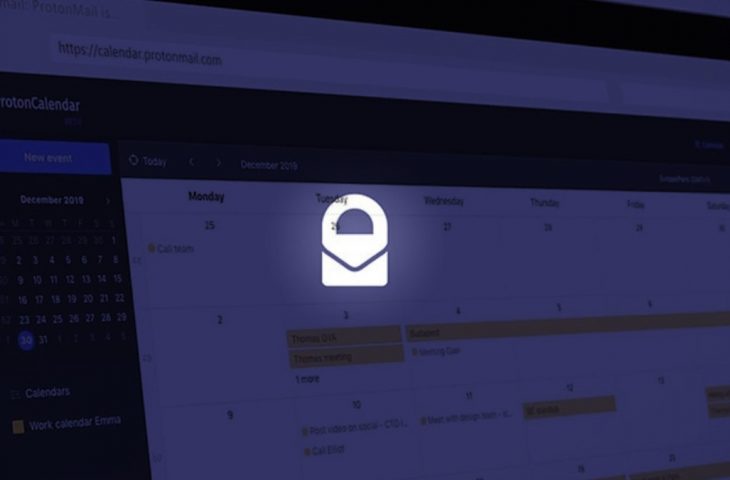Click the Friday column header
Screen dimensions: 730x480
(x=635, y=204)
